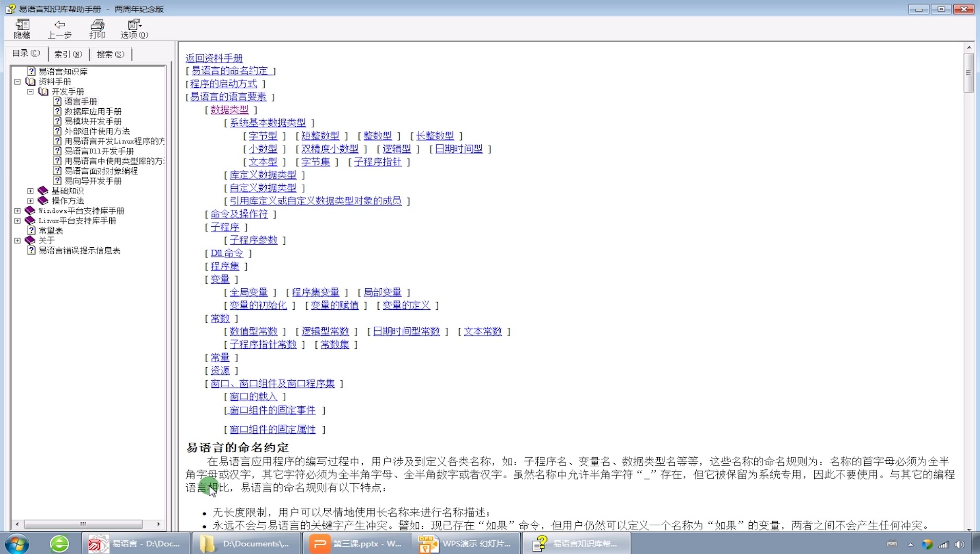This screenshot has width=980, height=554.
Task: Open the green browser icon in taskbar
Action: [x=60, y=543]
